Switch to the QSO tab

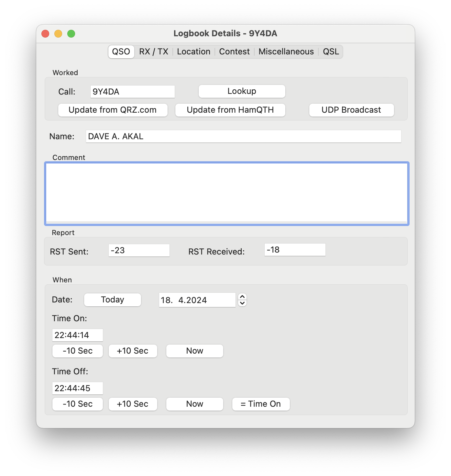click(121, 52)
